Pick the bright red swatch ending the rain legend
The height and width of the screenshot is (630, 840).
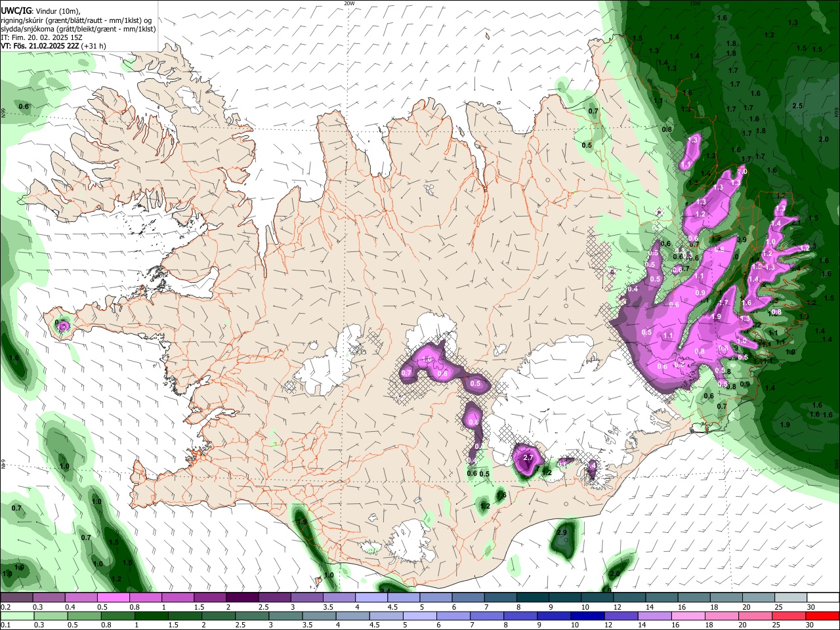click(x=823, y=616)
